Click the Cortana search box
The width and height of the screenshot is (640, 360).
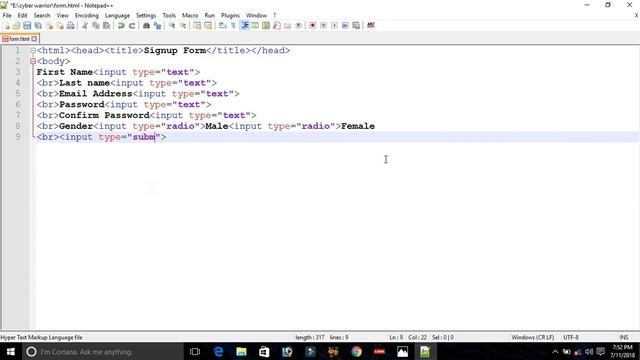[102, 351]
